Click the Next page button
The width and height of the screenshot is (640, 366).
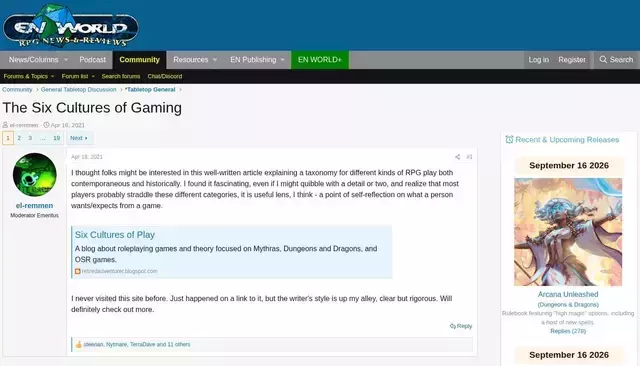coord(79,138)
